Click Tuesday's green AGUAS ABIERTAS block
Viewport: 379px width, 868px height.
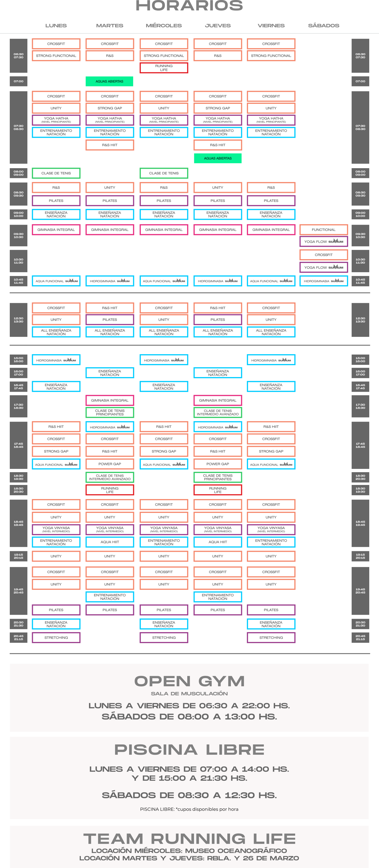click(109, 81)
